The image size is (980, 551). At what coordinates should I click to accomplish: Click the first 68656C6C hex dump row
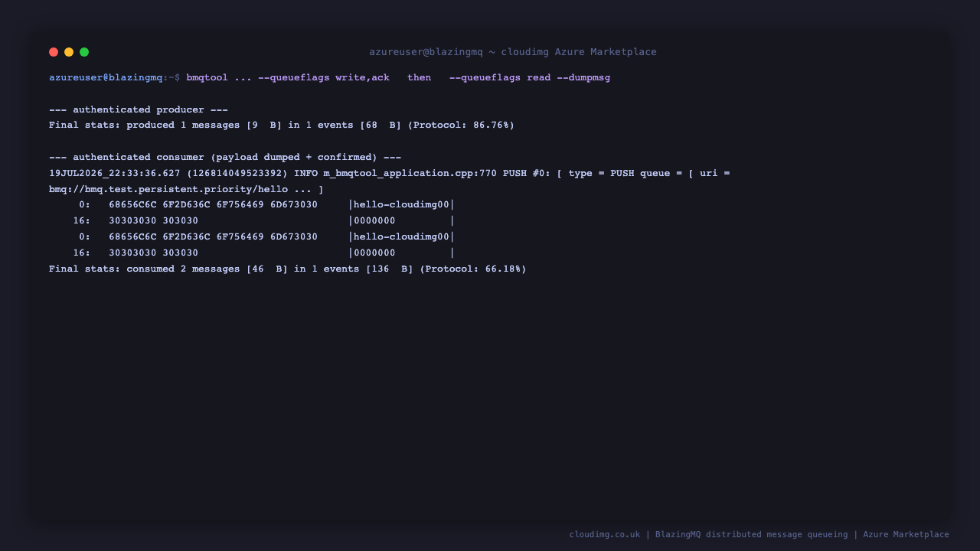[267, 205]
